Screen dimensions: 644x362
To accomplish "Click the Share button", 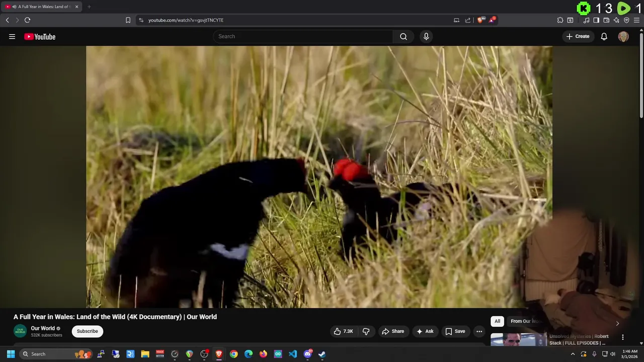I will point(392,331).
